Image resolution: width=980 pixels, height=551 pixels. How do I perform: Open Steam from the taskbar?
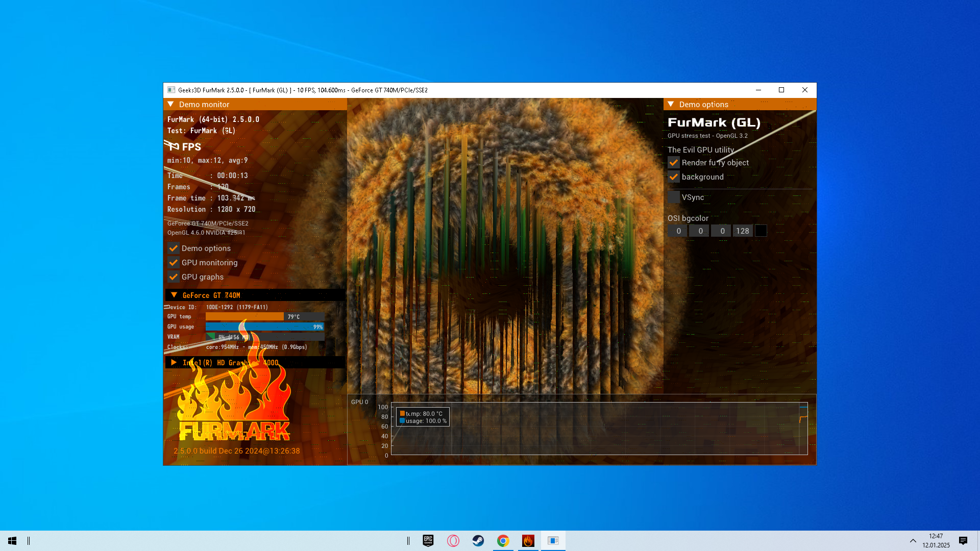tap(478, 540)
